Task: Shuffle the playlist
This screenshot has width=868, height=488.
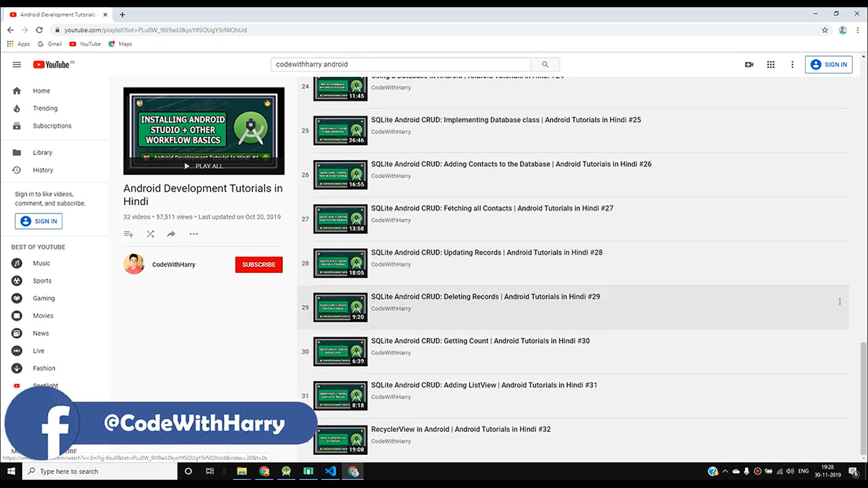Action: [x=151, y=234]
